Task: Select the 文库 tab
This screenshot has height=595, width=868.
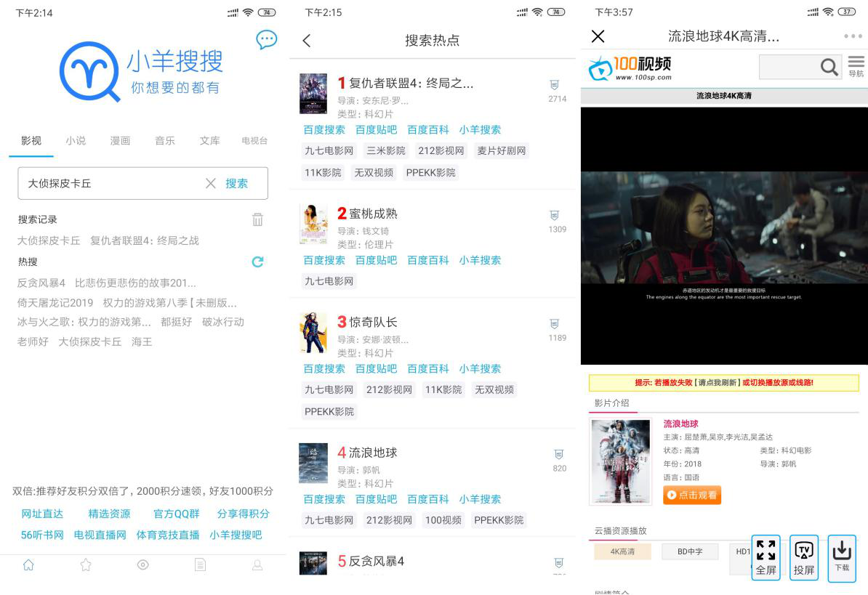Action: coord(210,141)
